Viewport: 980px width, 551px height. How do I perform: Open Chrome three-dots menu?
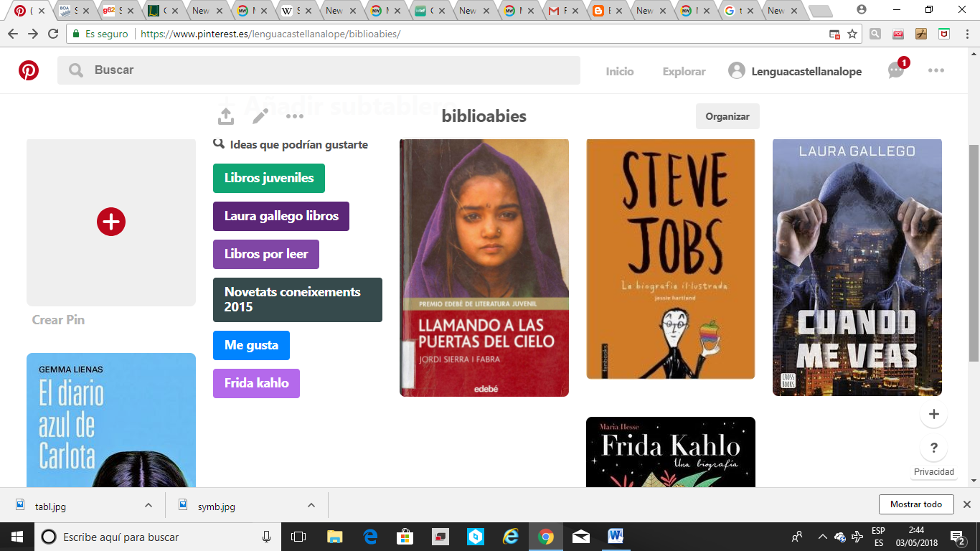[x=966, y=34]
